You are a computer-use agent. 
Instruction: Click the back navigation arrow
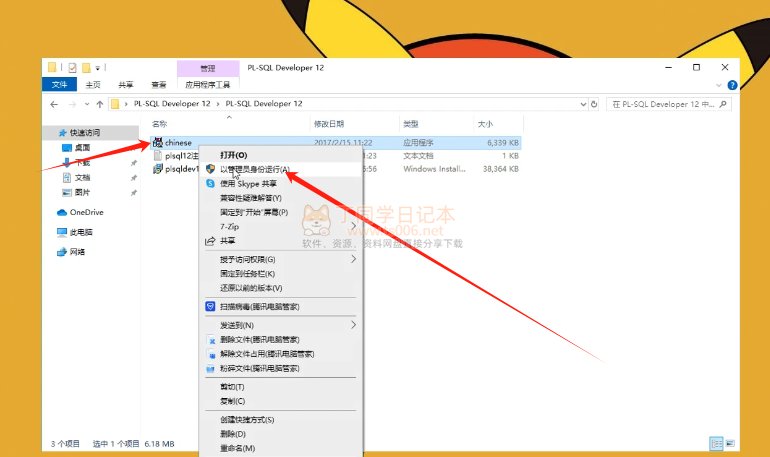click(54, 104)
